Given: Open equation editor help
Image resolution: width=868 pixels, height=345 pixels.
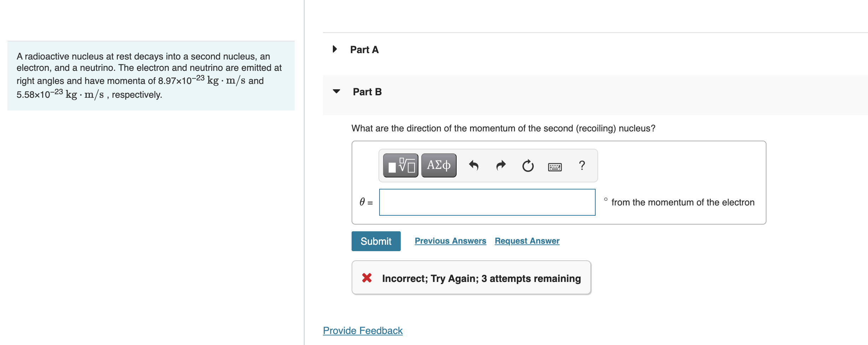Looking at the screenshot, I should click(x=581, y=166).
